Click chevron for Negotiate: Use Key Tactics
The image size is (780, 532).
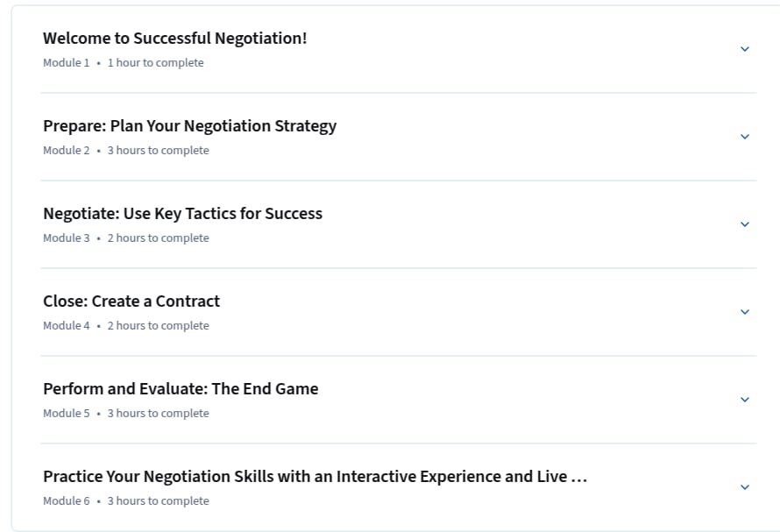pos(745,224)
